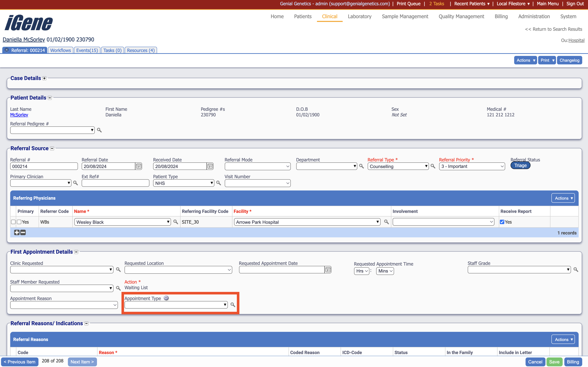Open the Requested Appointment Date calendar
The width and height of the screenshot is (588, 367).
(x=328, y=270)
